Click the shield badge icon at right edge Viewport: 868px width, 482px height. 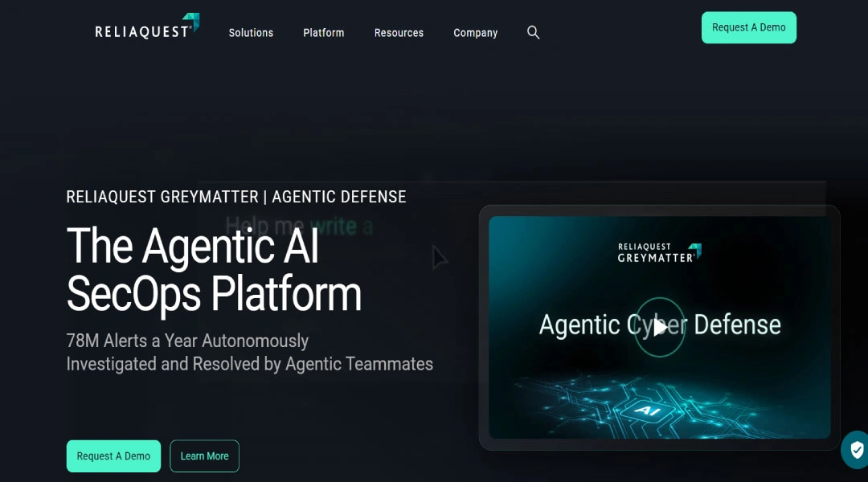(x=856, y=449)
